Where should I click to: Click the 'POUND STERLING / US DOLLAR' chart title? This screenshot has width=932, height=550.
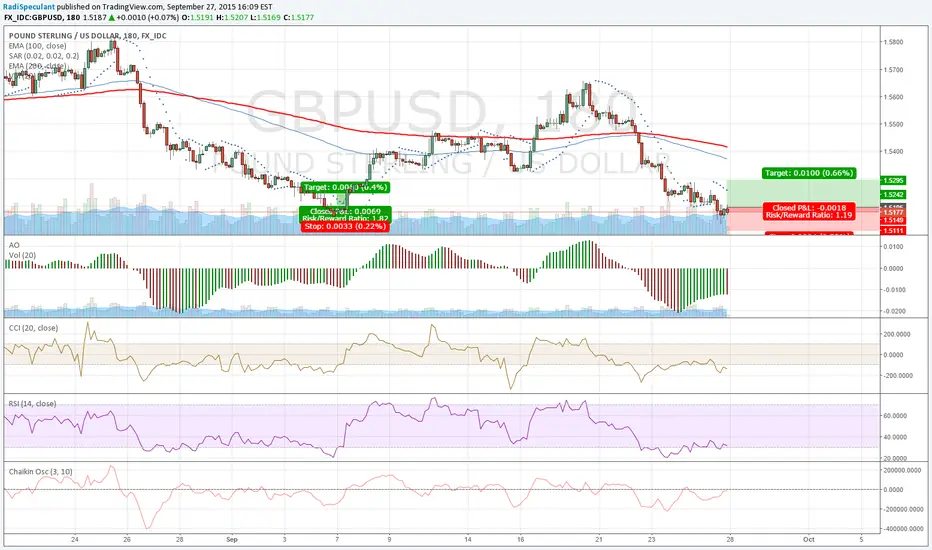64,36
